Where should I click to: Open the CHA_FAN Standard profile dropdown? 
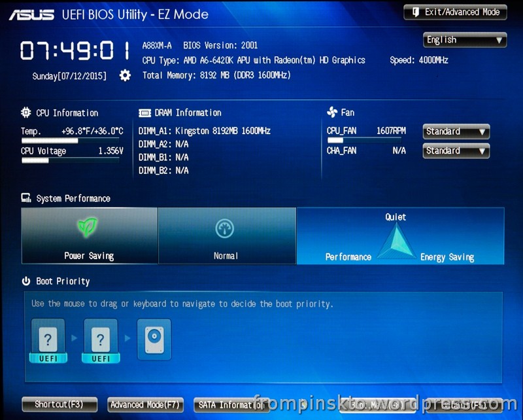coord(456,151)
